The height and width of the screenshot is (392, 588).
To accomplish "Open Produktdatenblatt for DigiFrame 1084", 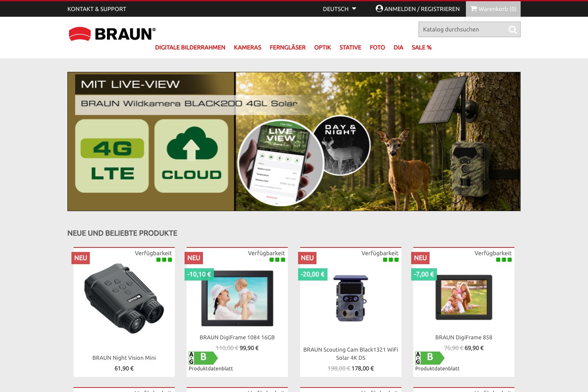I will tap(211, 368).
